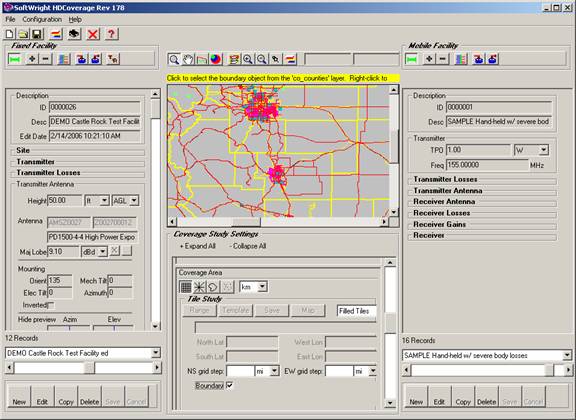The width and height of the screenshot is (576, 420).
Task: Click the plus icon in Fixed Facility toolbar
Action: [x=32, y=59]
